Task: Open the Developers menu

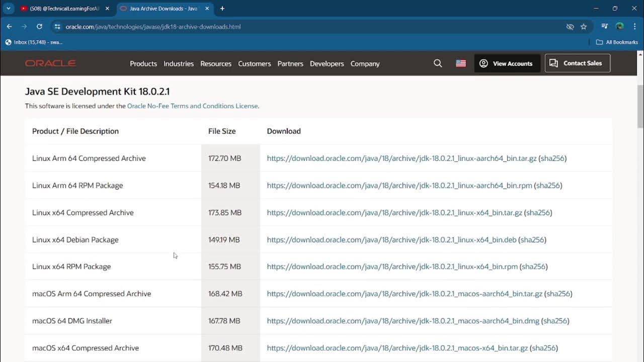Action: pyautogui.click(x=327, y=64)
